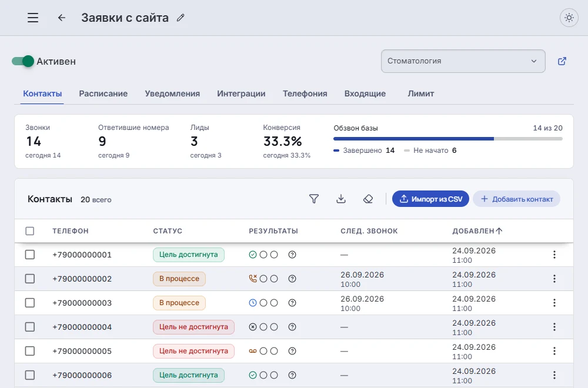588x388 pixels.
Task: Switch theme with the sun icon
Action: coord(569,18)
